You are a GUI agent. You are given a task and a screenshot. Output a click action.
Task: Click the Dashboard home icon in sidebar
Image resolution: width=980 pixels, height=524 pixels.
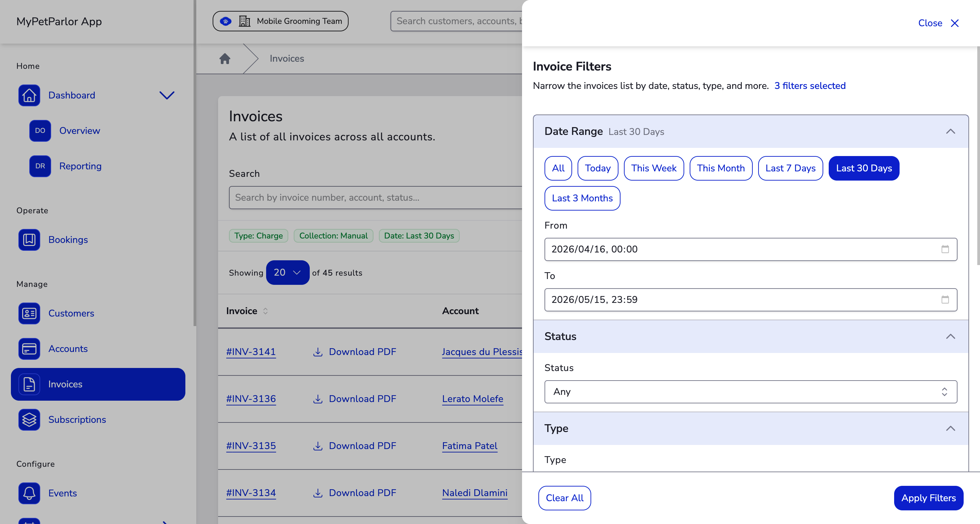pyautogui.click(x=29, y=95)
